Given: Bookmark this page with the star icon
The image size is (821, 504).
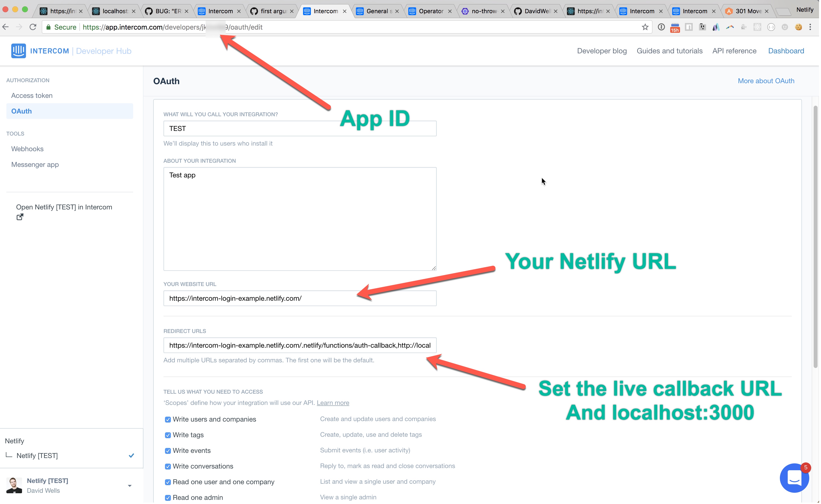Looking at the screenshot, I should click(x=647, y=27).
